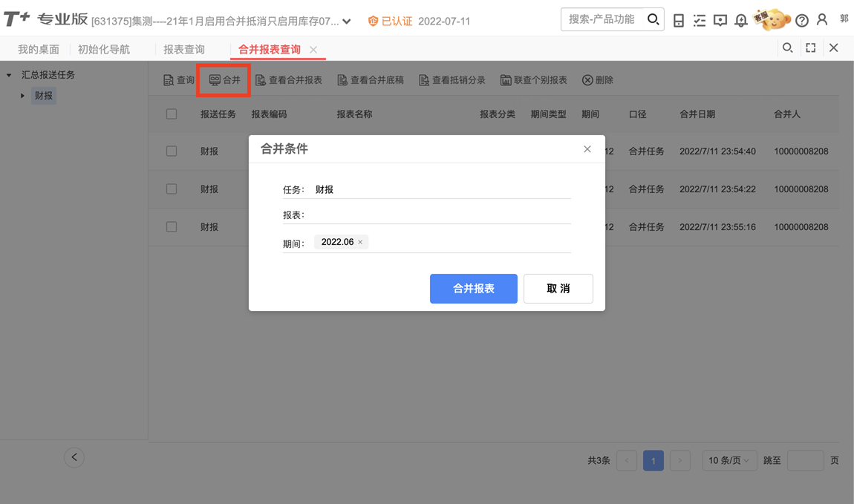The width and height of the screenshot is (854, 504).
Task: Close all tabs with tab bar X icon
Action: [x=833, y=48]
